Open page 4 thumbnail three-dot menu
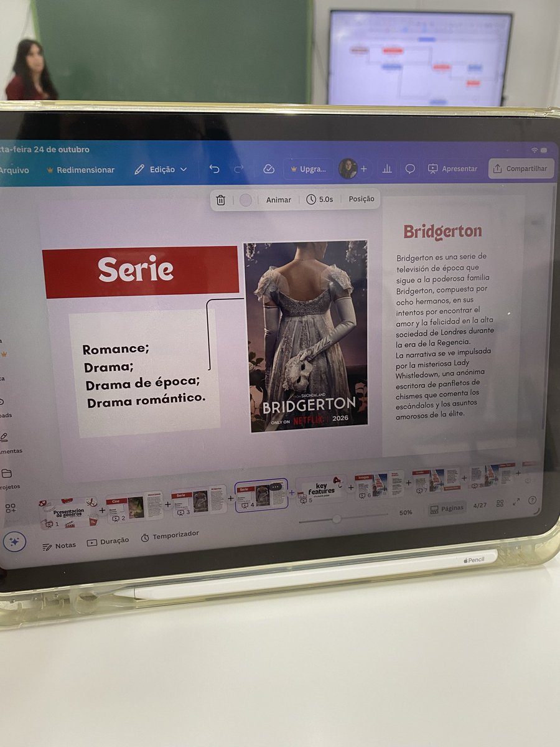 [276, 487]
